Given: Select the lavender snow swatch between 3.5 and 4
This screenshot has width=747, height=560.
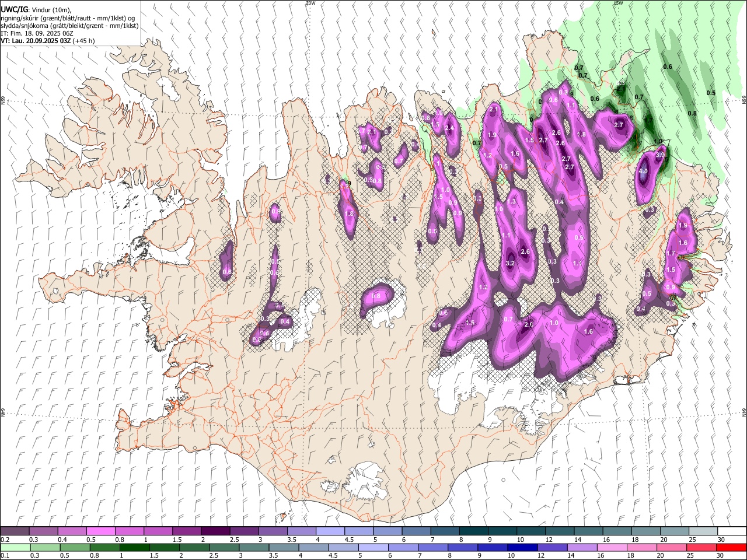Looking at the screenshot, I should [301, 531].
